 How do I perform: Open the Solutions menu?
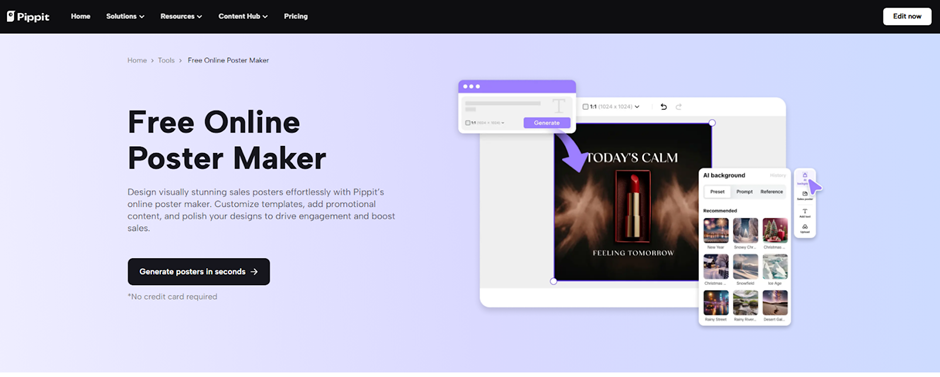pyautogui.click(x=125, y=16)
